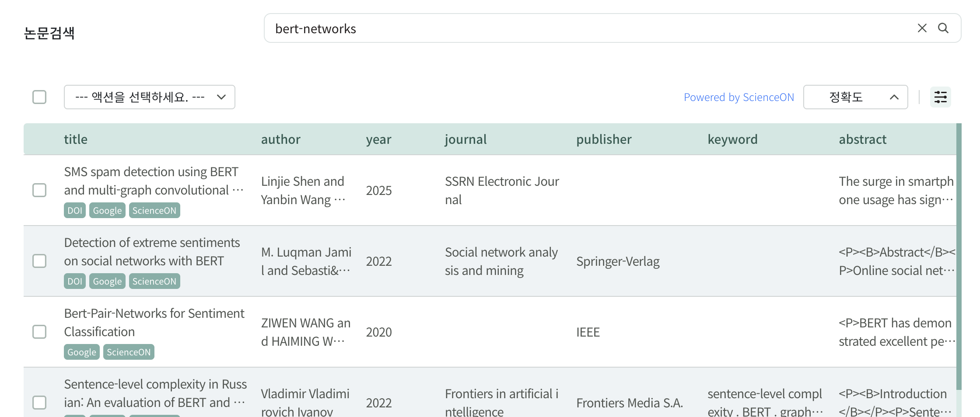The height and width of the screenshot is (417, 980).
Task: Open DOI tag for SMS spam detection paper
Action: click(x=75, y=210)
